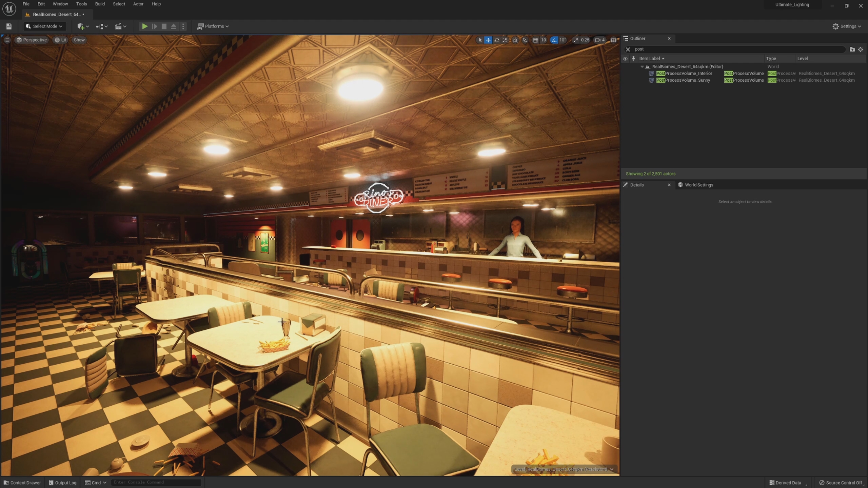Click the Play button in toolbar
Image resolution: width=868 pixels, height=488 pixels.
coord(144,26)
